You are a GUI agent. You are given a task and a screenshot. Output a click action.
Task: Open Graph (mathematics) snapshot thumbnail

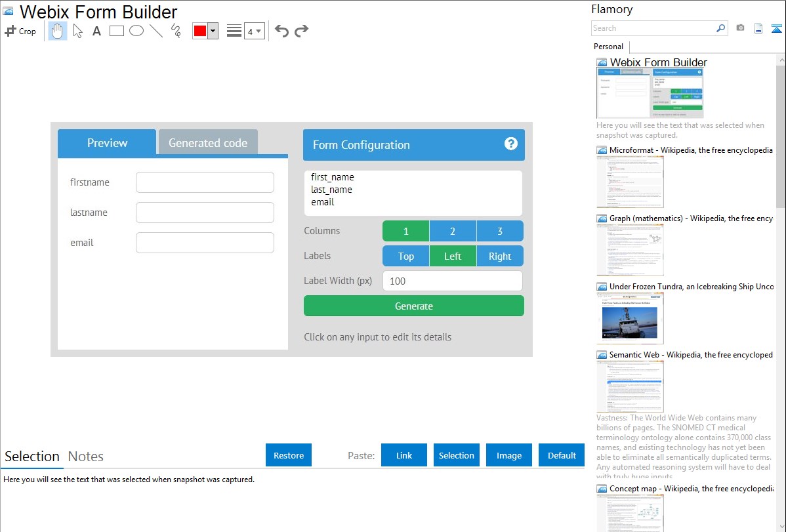630,250
